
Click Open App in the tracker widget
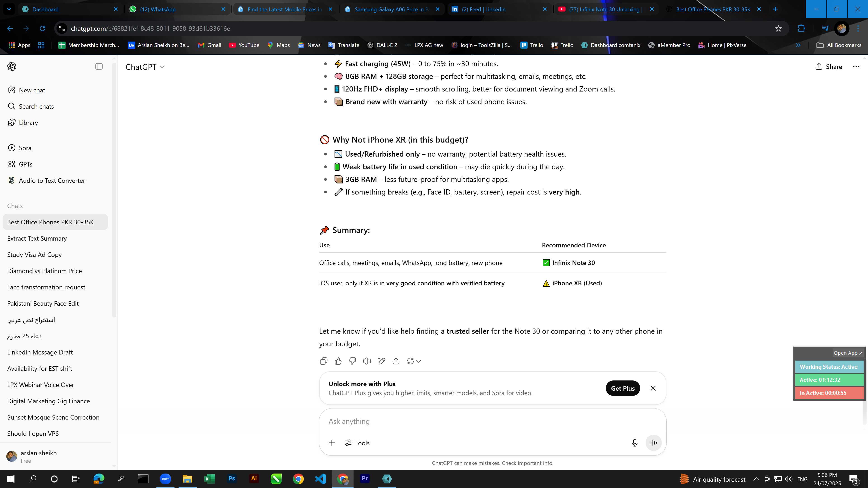[x=847, y=353]
